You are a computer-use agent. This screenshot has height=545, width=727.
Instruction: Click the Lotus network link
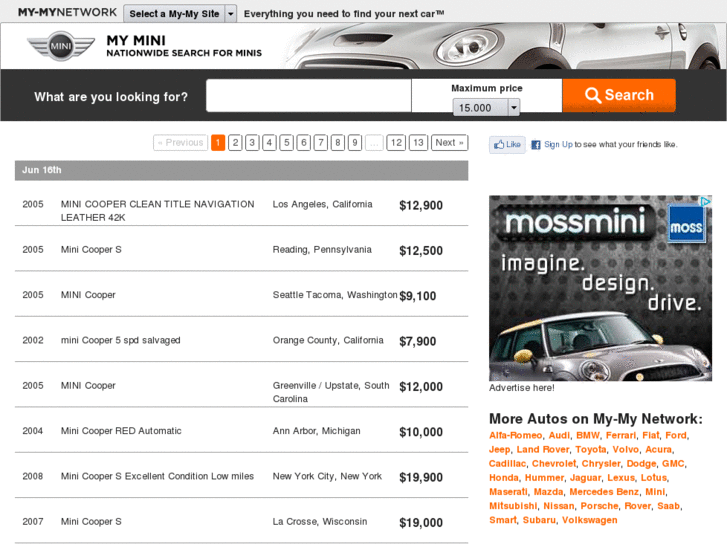(x=654, y=478)
